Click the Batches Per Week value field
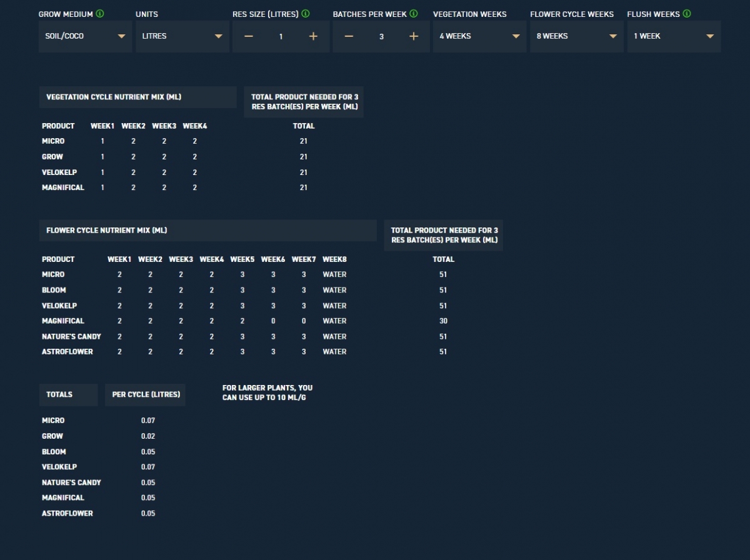This screenshot has width=750, height=560. [x=381, y=36]
